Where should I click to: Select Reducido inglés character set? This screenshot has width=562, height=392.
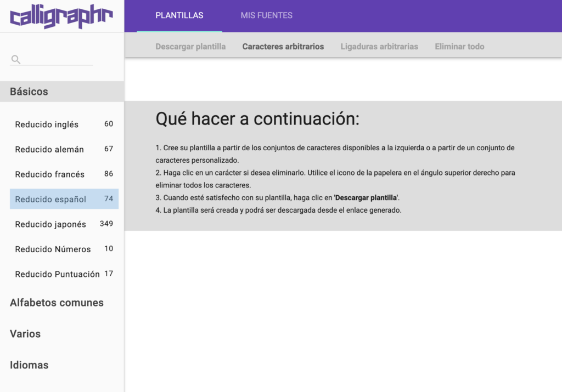[47, 124]
